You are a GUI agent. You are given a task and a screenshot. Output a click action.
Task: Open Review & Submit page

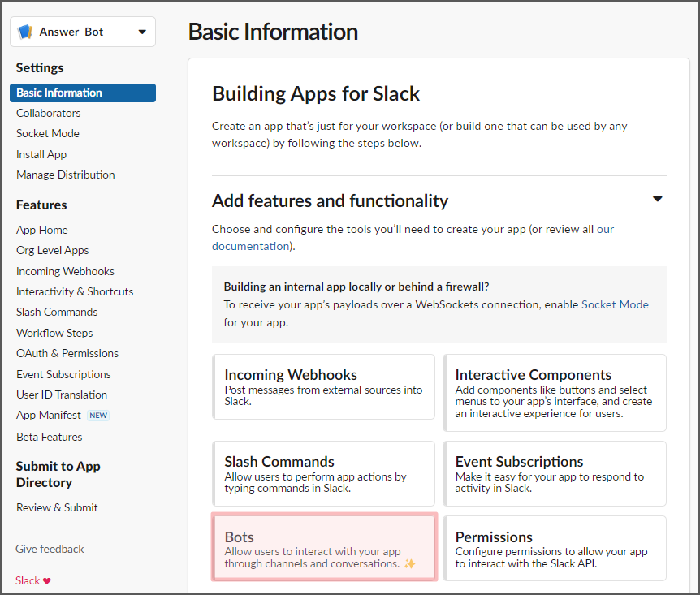57,507
